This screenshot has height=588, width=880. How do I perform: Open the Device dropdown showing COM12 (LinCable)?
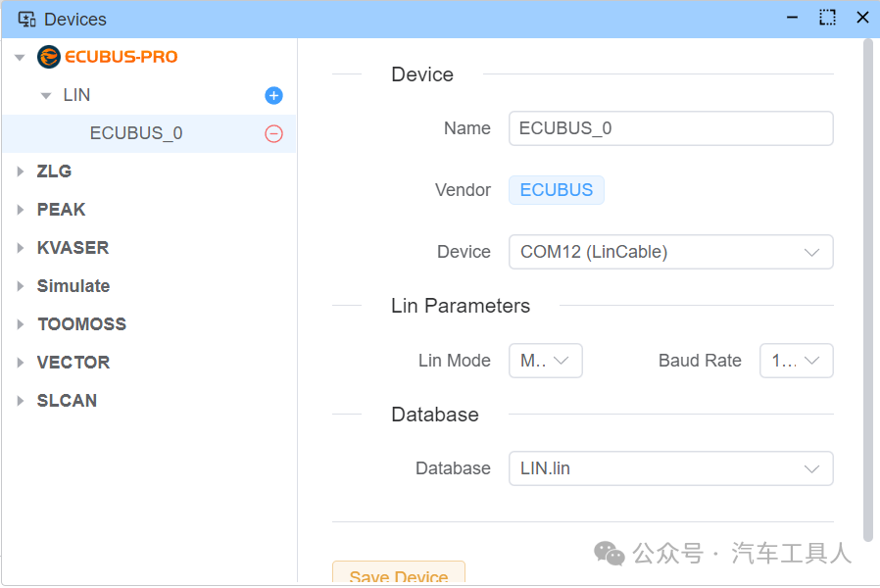pyautogui.click(x=670, y=252)
